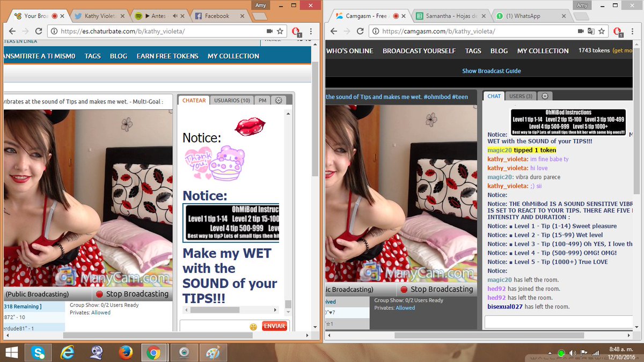Viewport: 644px width, 362px height.
Task: Open the Opera extension icon in right window
Action: tap(618, 32)
